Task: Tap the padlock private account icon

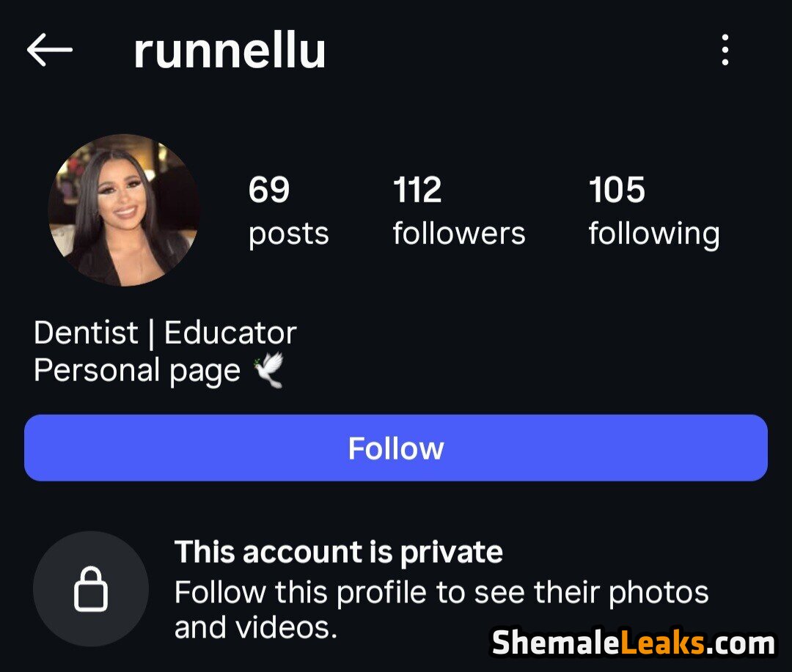Action: [x=91, y=588]
